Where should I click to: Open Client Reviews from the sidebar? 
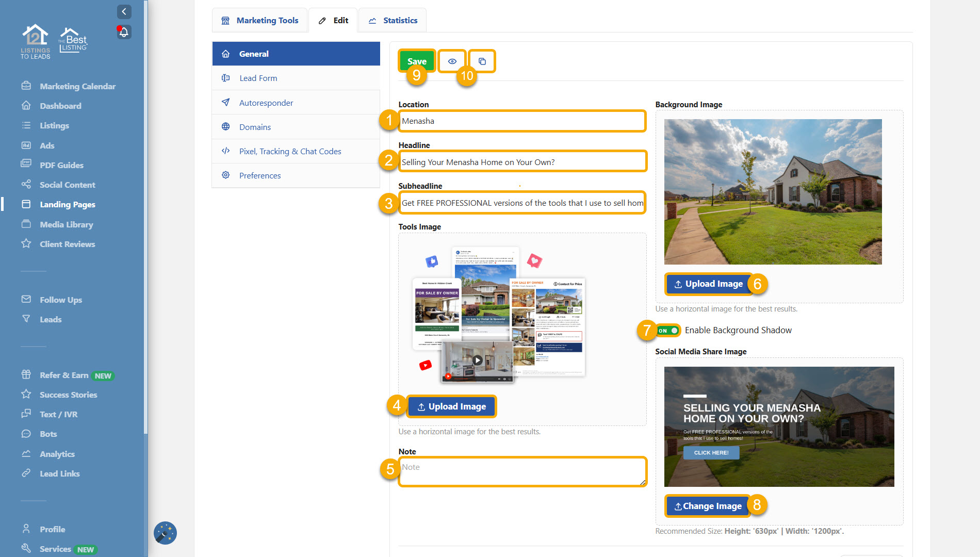pyautogui.click(x=67, y=244)
